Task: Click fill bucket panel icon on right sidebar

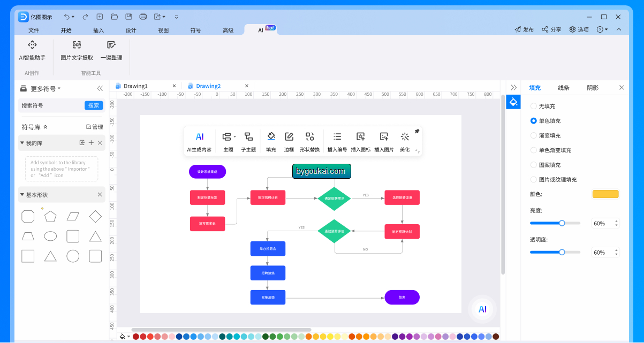Action: 513,102
